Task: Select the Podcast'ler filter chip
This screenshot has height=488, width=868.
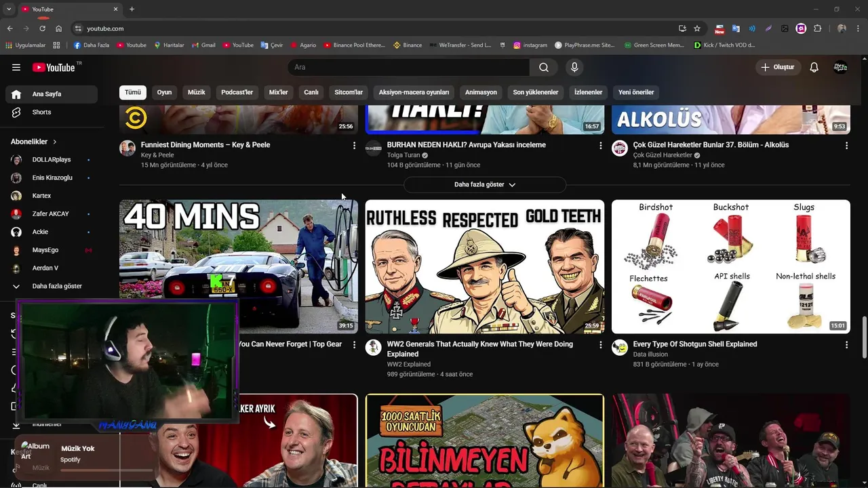Action: coord(237,92)
